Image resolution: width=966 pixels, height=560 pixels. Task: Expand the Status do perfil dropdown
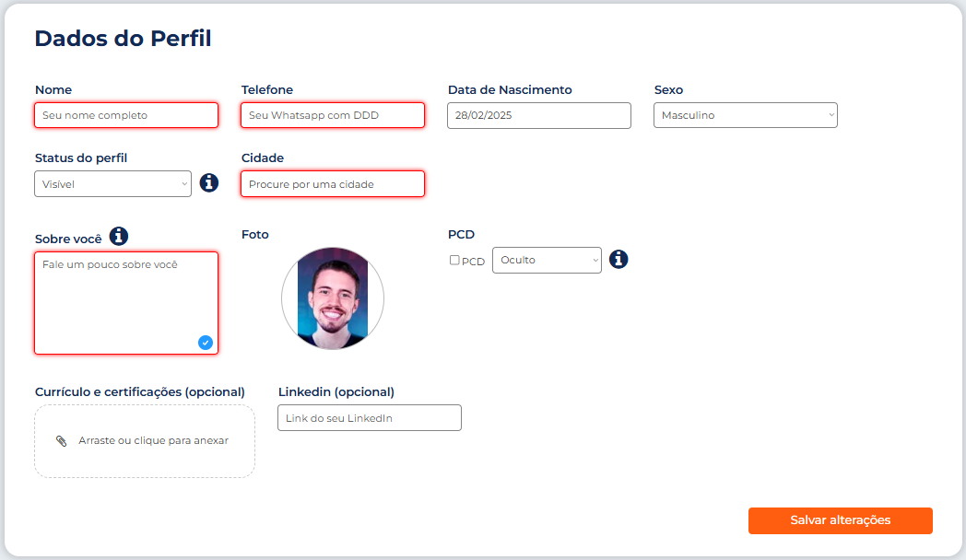(112, 183)
